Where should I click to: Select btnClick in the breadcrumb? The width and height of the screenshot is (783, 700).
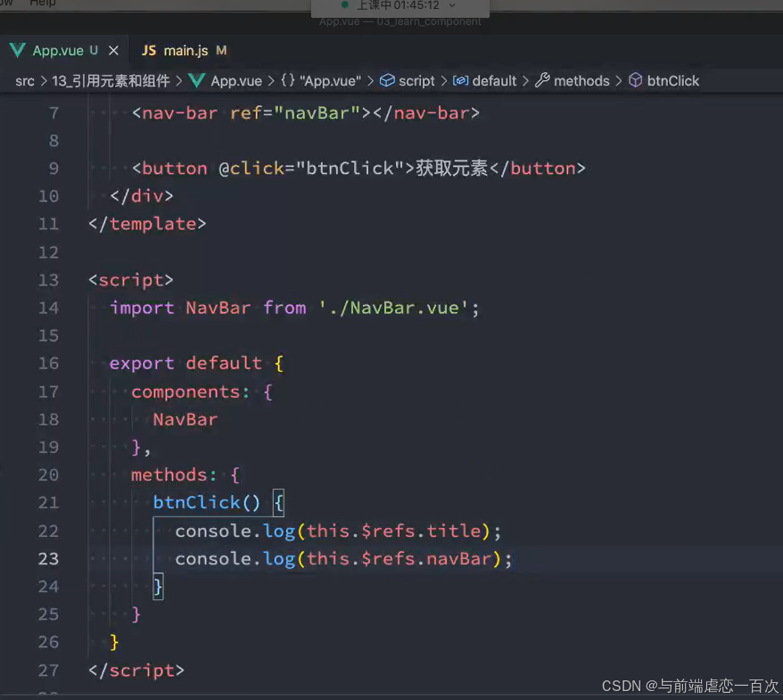pyautogui.click(x=672, y=81)
